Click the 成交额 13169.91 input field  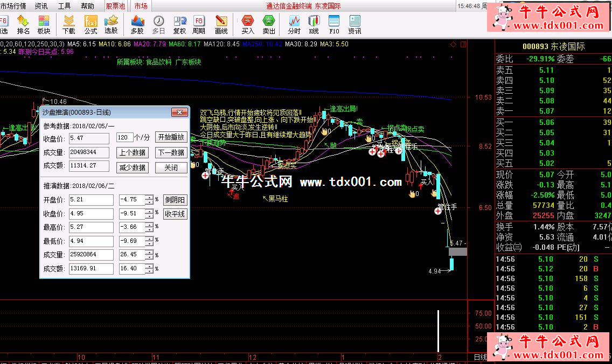click(92, 268)
